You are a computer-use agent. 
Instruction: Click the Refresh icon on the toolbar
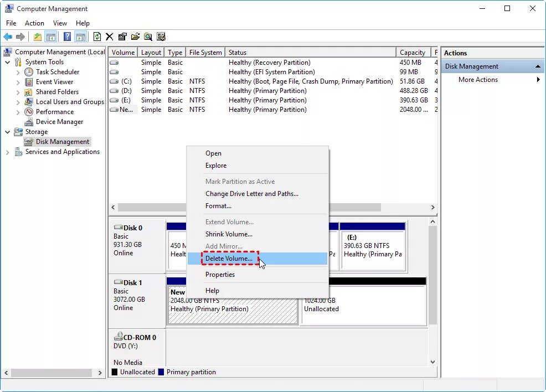coord(97,37)
